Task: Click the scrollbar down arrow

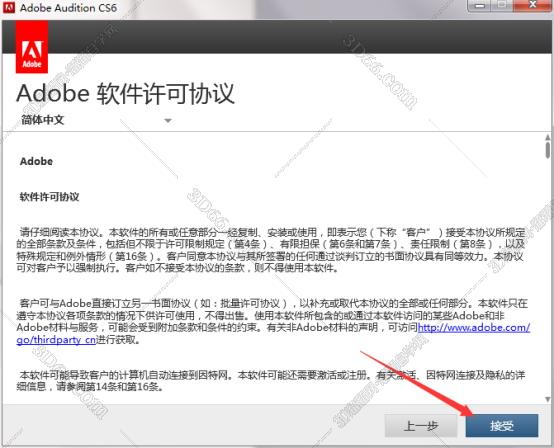Action: click(548, 399)
